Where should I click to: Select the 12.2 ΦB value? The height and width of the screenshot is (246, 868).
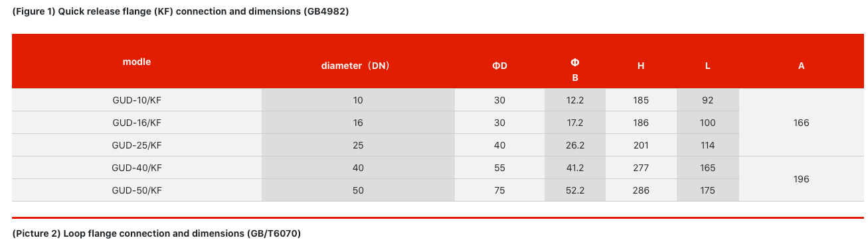[575, 100]
